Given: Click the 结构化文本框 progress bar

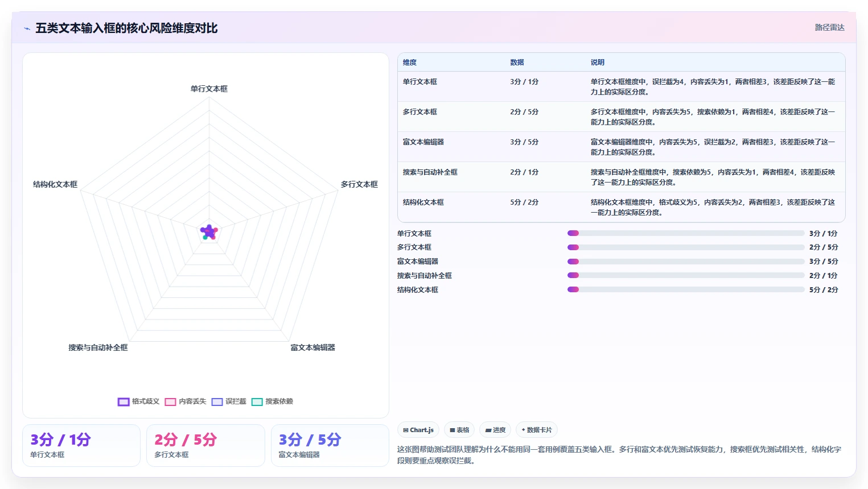Looking at the screenshot, I should pos(686,289).
